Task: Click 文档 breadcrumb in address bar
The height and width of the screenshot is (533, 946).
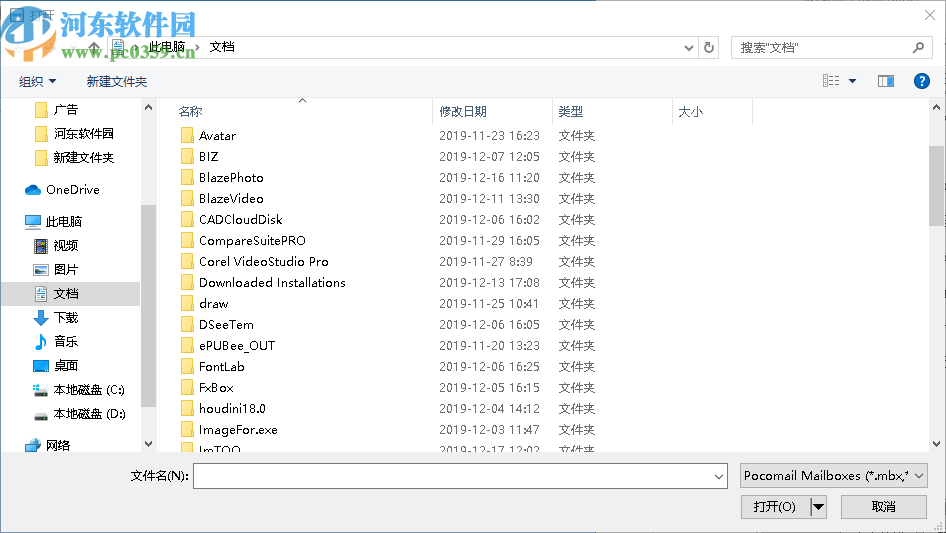Action: (x=222, y=47)
